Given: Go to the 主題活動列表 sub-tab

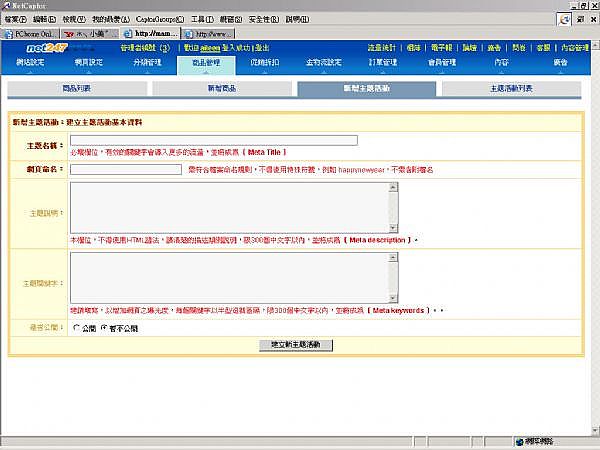Looking at the screenshot, I should [x=512, y=88].
